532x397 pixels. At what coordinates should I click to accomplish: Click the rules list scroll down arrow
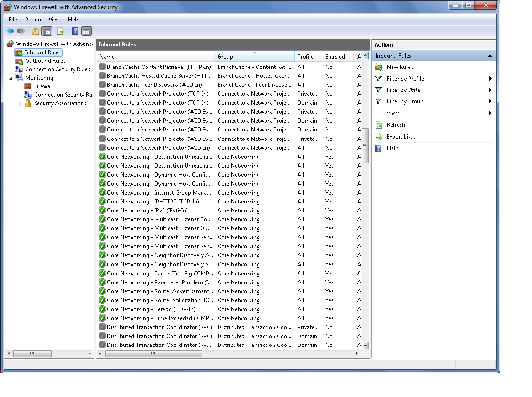(365, 346)
